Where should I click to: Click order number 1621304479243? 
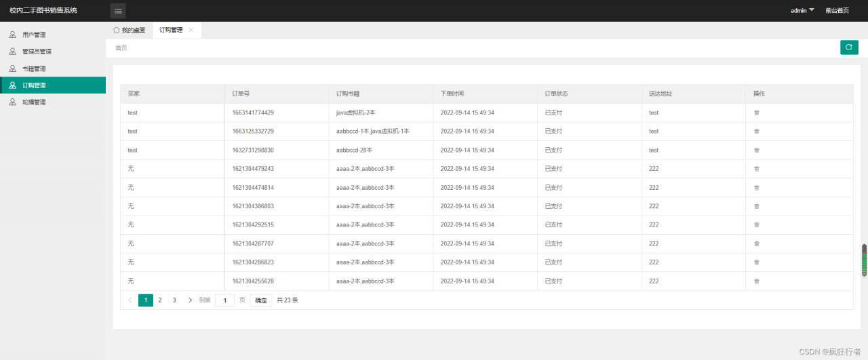(253, 169)
